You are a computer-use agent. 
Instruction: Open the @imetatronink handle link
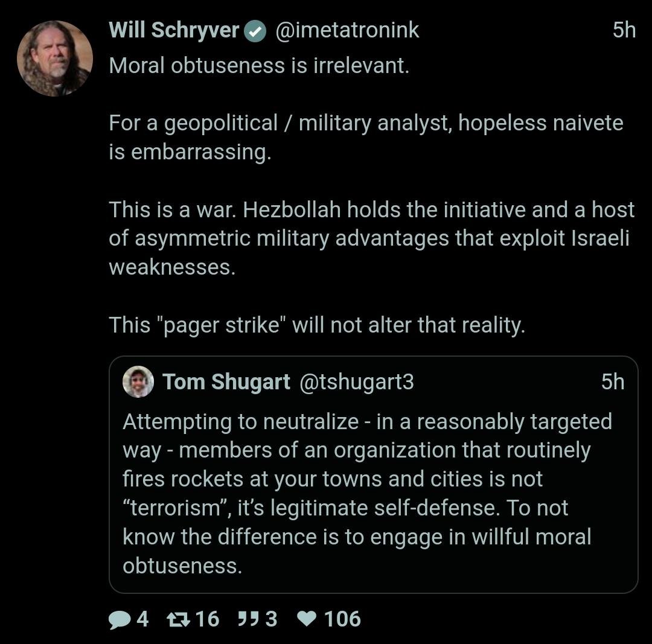[x=347, y=30]
